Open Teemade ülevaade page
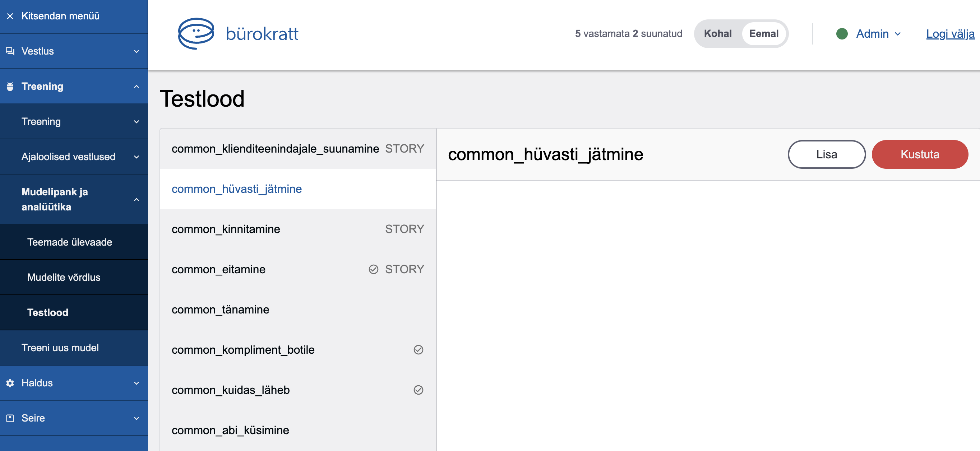The height and width of the screenshot is (451, 980). coord(74,242)
